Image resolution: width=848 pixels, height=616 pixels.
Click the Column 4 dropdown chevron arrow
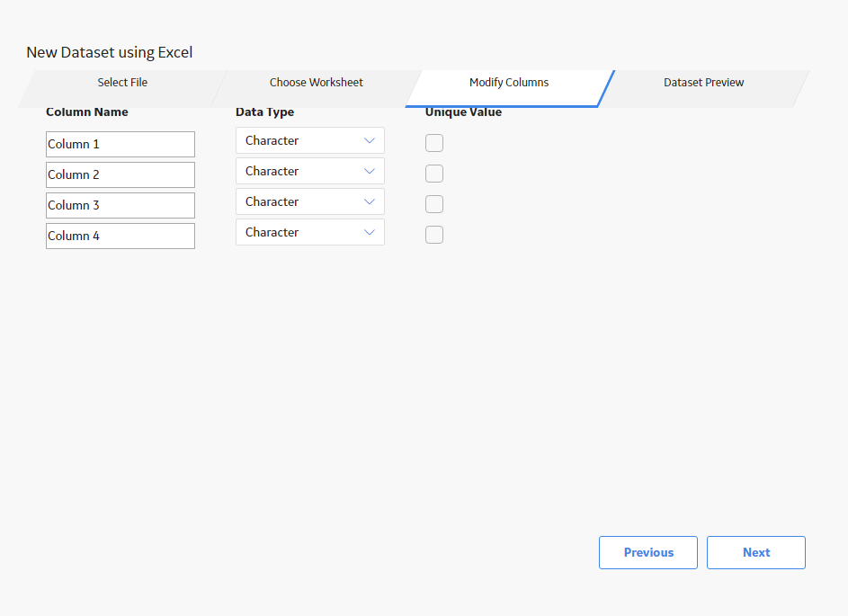[370, 233]
